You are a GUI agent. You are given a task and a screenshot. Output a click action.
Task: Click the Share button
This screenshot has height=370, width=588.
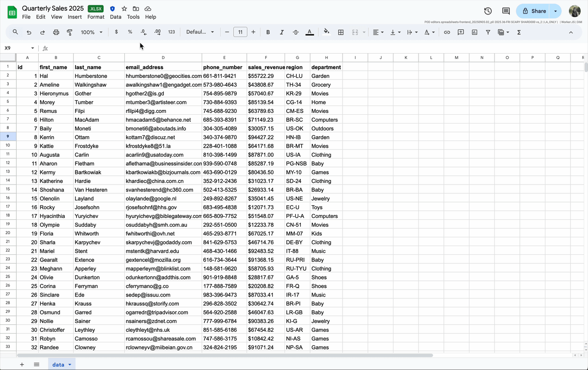tap(534, 11)
